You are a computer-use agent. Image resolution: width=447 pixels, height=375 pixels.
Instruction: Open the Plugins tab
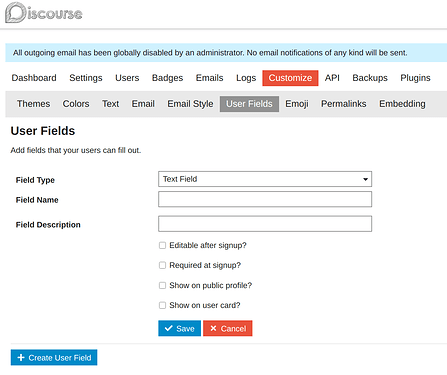(415, 78)
